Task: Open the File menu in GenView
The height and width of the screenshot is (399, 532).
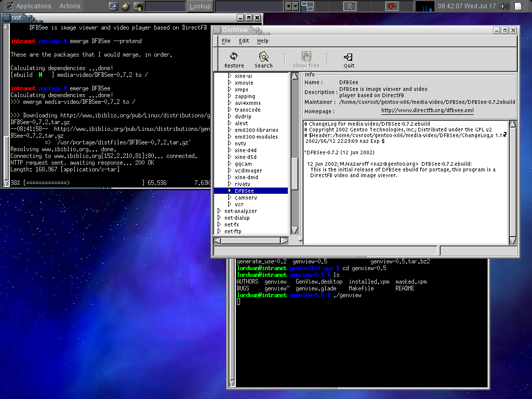Action: tap(226, 41)
